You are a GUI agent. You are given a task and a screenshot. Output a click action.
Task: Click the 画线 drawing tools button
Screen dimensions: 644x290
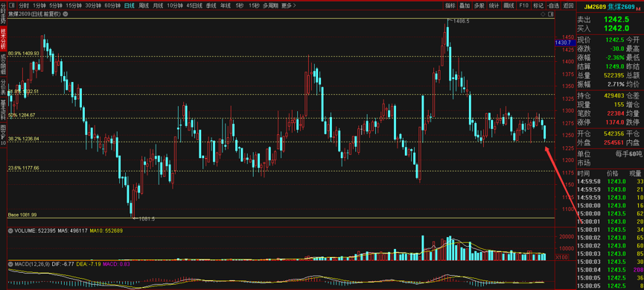point(508,5)
